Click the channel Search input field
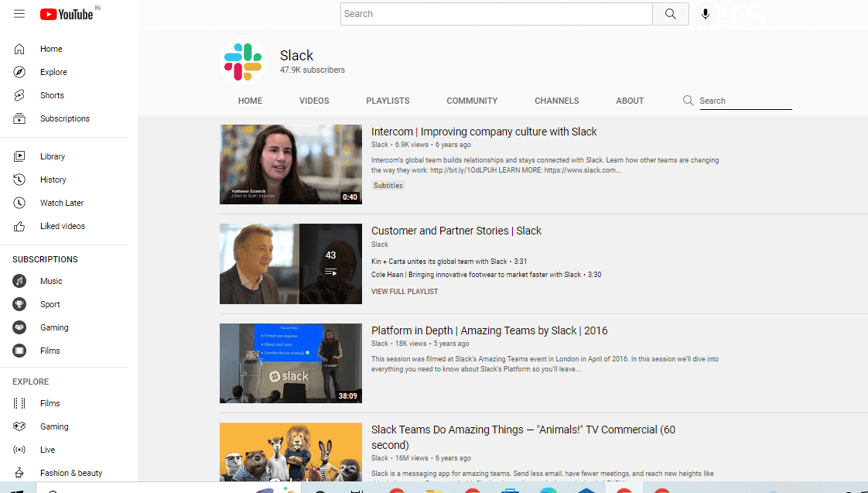This screenshot has height=493, width=868. tap(746, 101)
